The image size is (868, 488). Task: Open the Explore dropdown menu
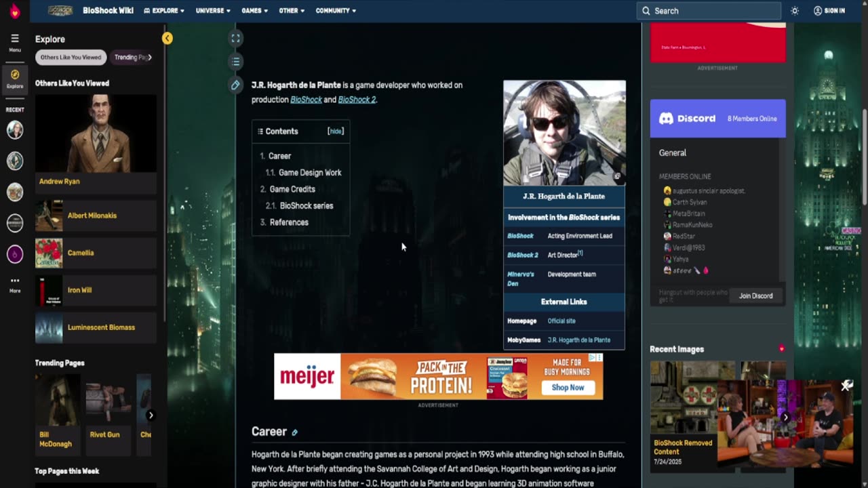tap(164, 11)
